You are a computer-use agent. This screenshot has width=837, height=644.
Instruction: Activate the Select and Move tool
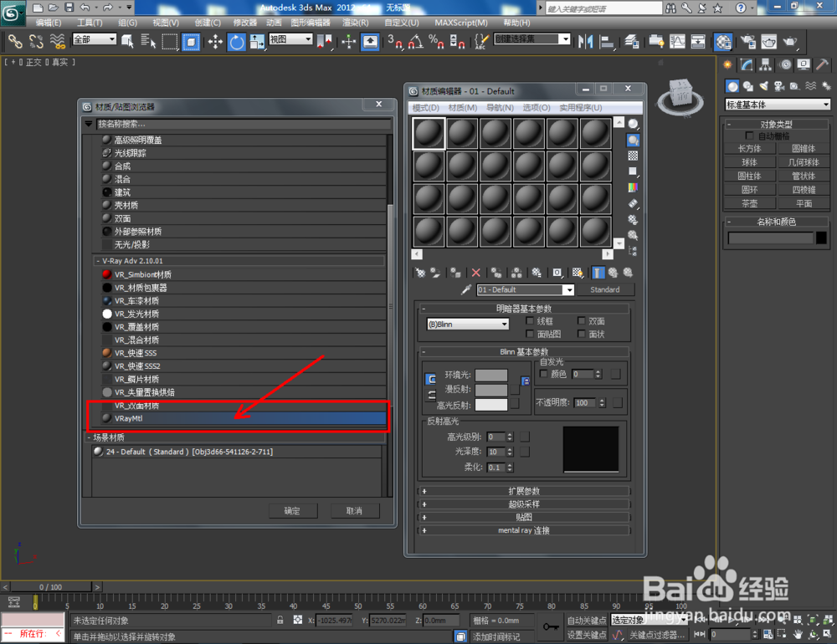215,42
